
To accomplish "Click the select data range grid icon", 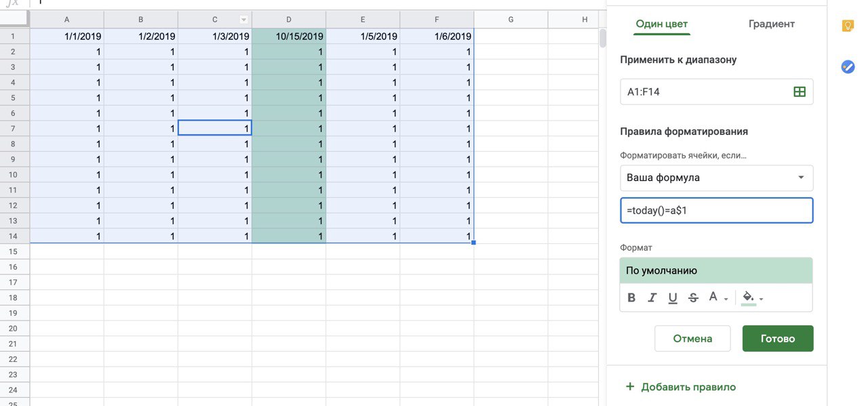I will [800, 92].
